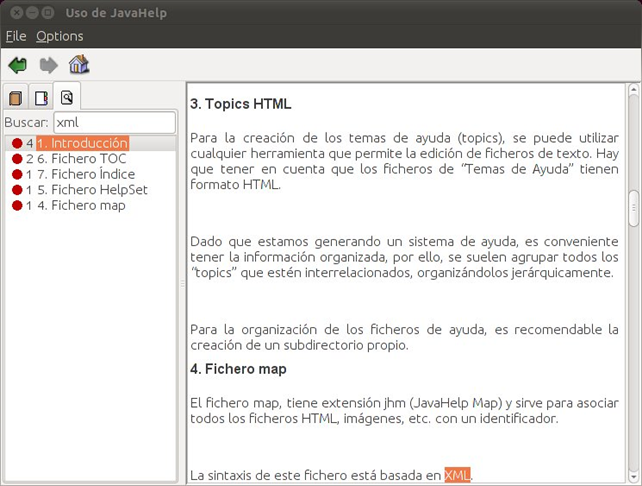Click red dot beside '5. Fichero HelpSet'
This screenshot has width=642, height=486.
click(17, 190)
